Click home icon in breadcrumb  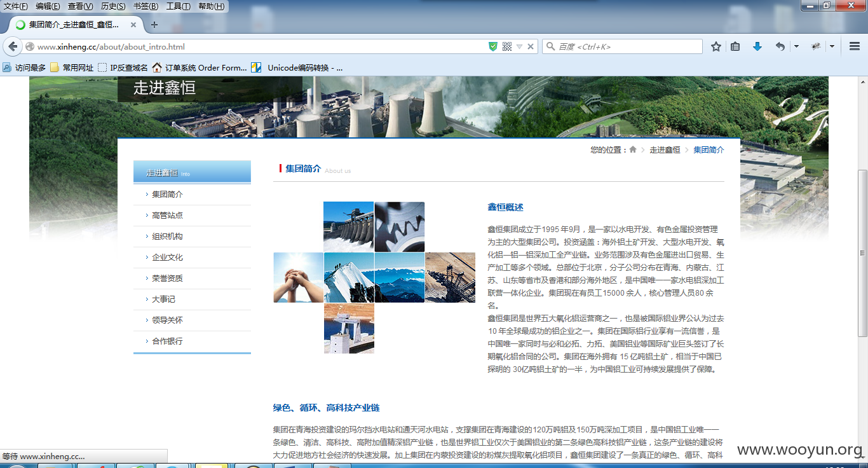pyautogui.click(x=633, y=150)
